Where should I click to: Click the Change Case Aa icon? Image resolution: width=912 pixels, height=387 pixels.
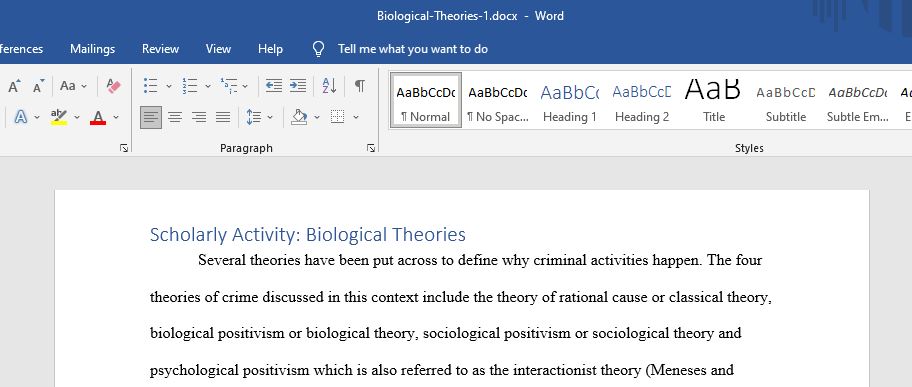click(x=67, y=86)
